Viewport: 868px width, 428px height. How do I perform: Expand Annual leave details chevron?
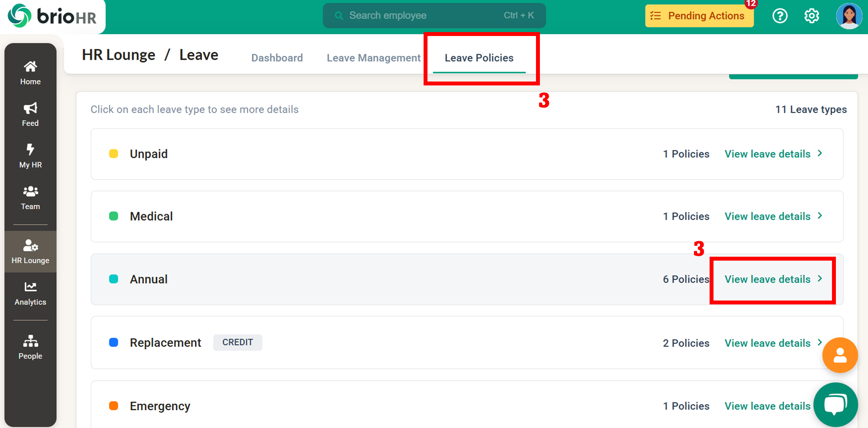pyautogui.click(x=820, y=279)
